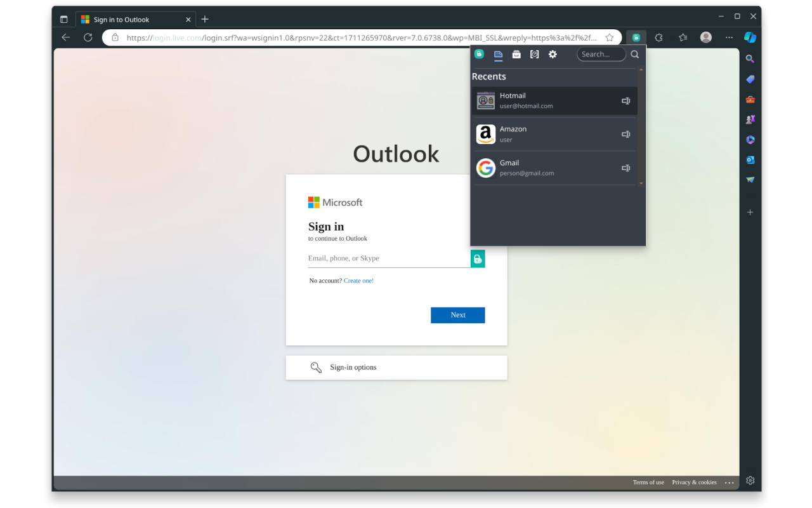Select the Gmail login entry
Viewport: 812px width, 508px height.
[x=554, y=168]
